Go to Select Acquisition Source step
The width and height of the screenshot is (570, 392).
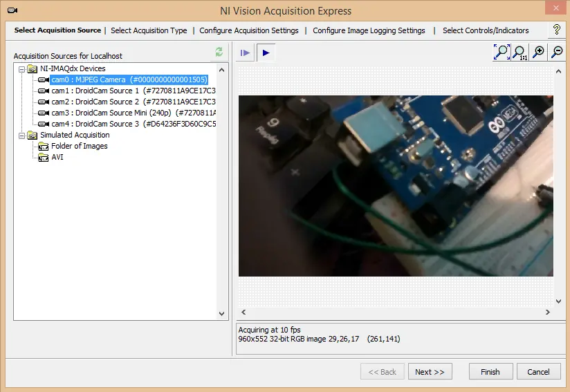point(57,30)
